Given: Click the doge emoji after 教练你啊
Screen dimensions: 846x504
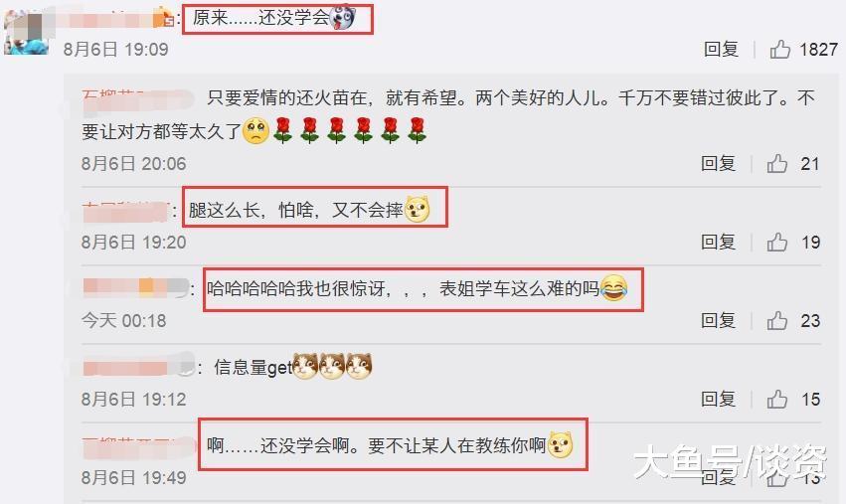Looking at the screenshot, I should (560, 445).
